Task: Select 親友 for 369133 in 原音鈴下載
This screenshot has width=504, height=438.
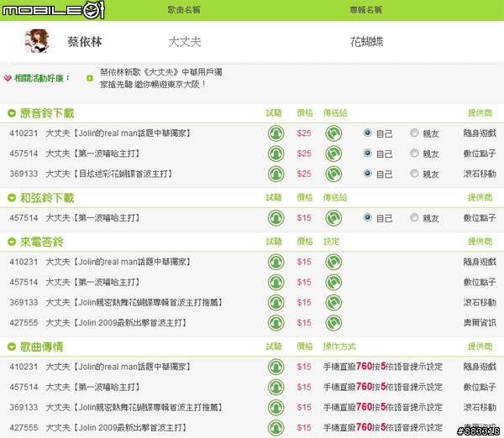Action: click(x=414, y=174)
